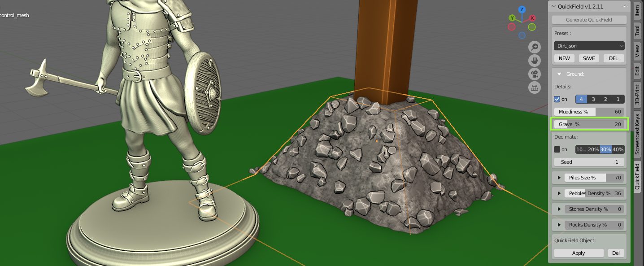Open the Tool sidebar tab
644x266 pixels.
point(637,31)
